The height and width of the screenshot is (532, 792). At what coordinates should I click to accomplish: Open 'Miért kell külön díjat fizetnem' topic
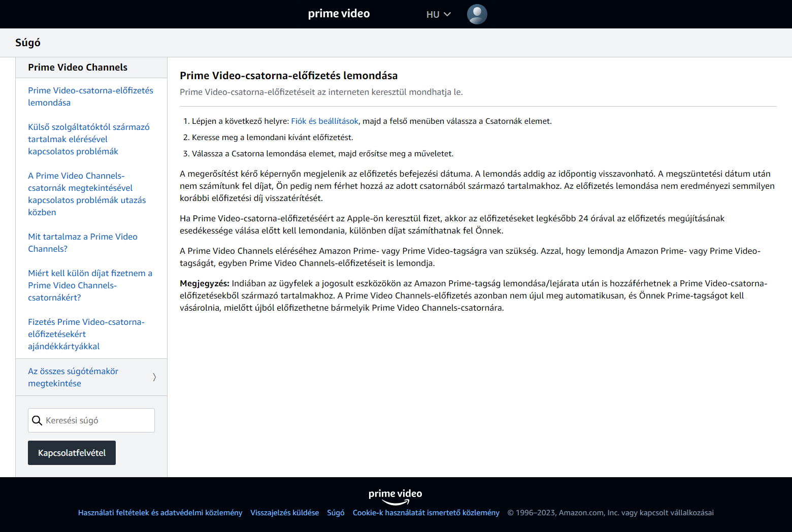click(90, 285)
